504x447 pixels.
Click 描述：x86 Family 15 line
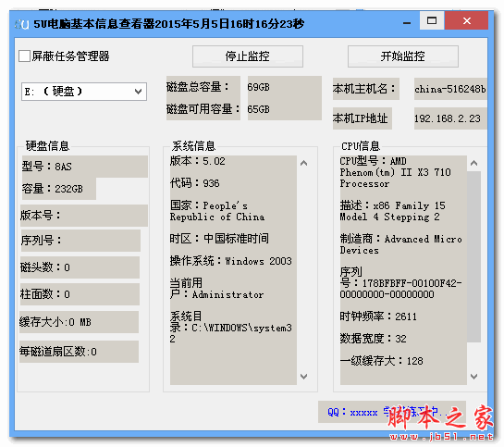coord(393,211)
